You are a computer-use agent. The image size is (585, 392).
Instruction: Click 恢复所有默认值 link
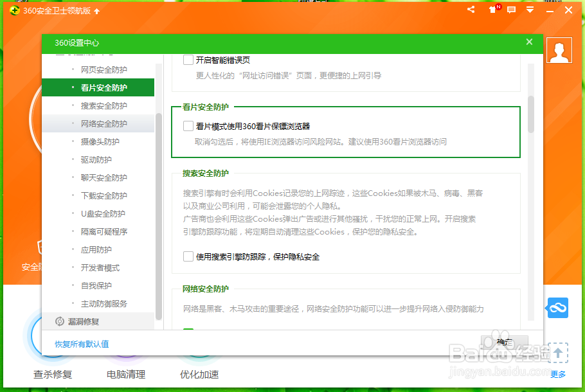pyautogui.click(x=82, y=344)
